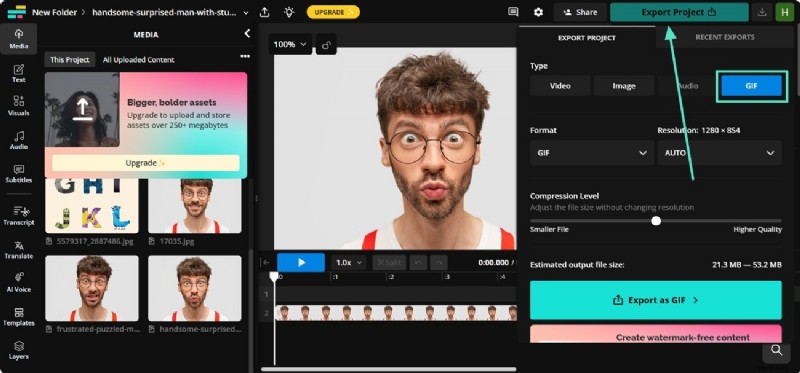
Task: Open the Layers panel
Action: [x=19, y=350]
